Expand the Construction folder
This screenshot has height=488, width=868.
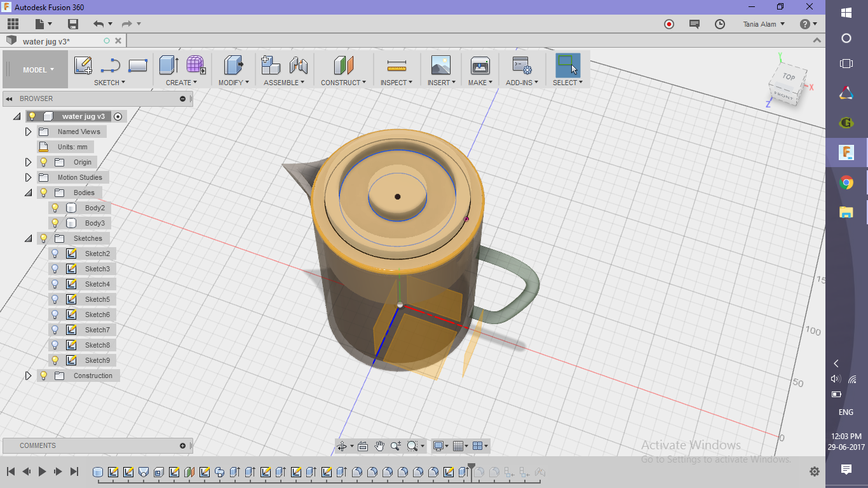point(28,376)
